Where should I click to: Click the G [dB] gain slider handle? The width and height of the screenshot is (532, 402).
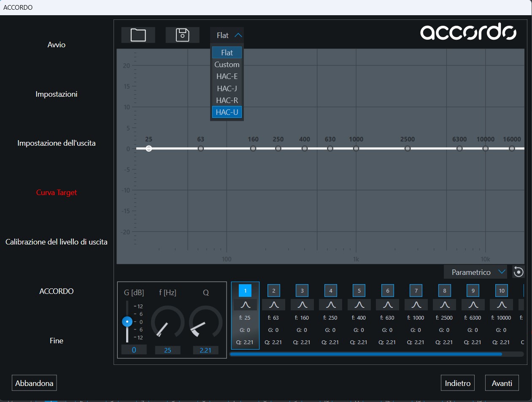tap(127, 322)
